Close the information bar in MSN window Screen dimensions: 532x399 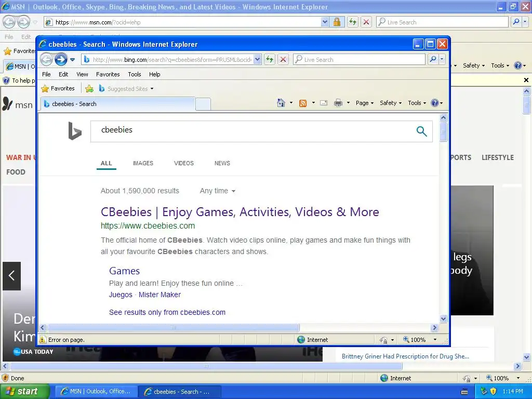pos(526,80)
